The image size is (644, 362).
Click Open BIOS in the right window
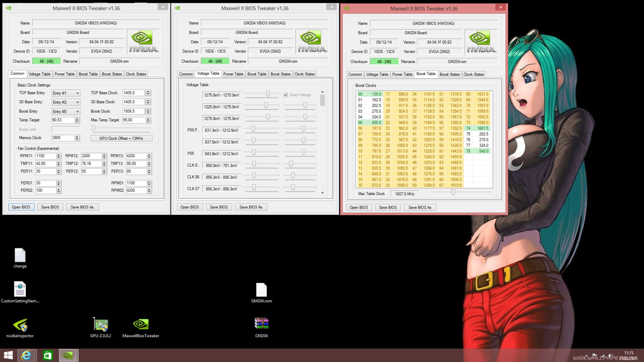(x=359, y=207)
